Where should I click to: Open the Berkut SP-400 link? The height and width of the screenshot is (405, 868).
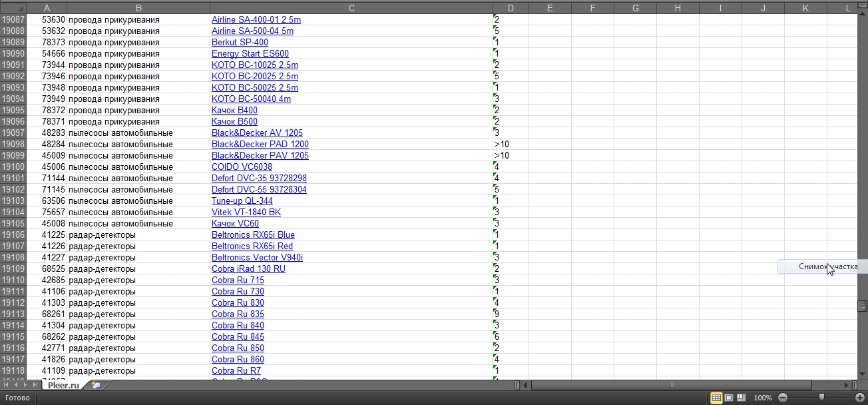click(x=240, y=43)
